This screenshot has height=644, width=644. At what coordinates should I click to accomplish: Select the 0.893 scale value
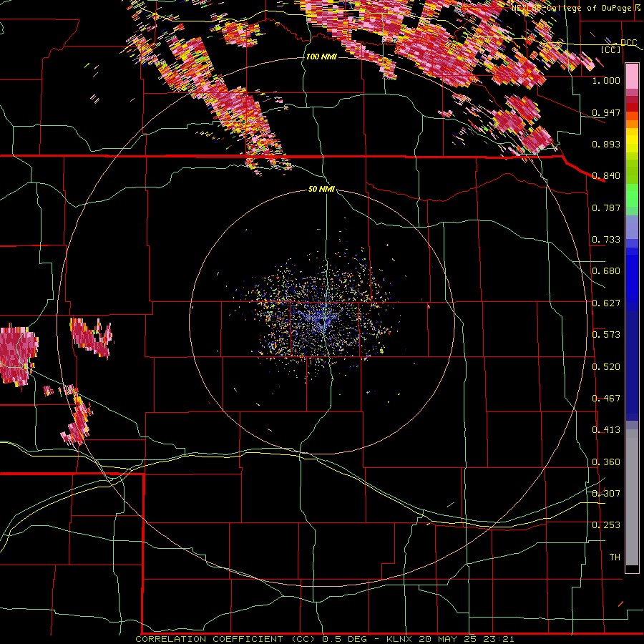point(606,144)
